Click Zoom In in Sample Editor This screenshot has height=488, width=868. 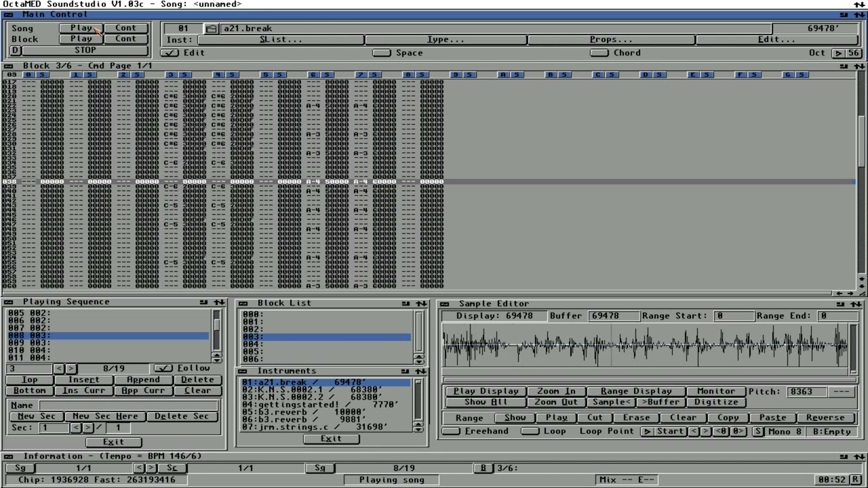tap(556, 392)
